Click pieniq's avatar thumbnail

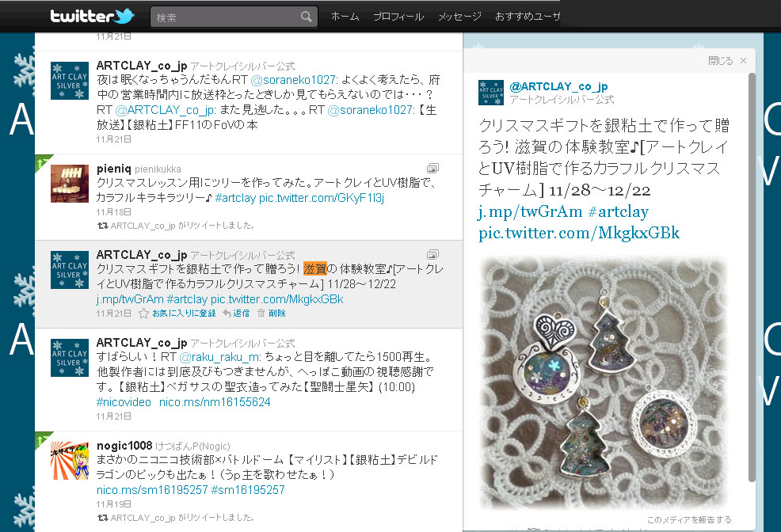(70, 184)
